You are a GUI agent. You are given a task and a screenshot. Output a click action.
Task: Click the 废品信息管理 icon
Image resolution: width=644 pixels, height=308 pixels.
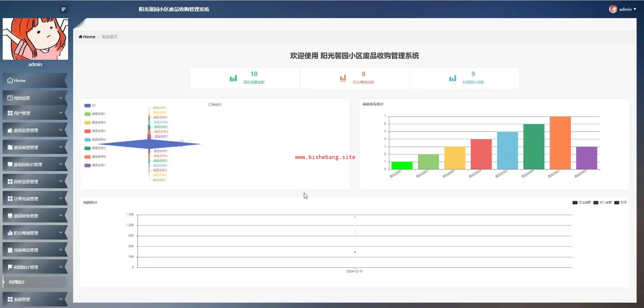pos(10,131)
